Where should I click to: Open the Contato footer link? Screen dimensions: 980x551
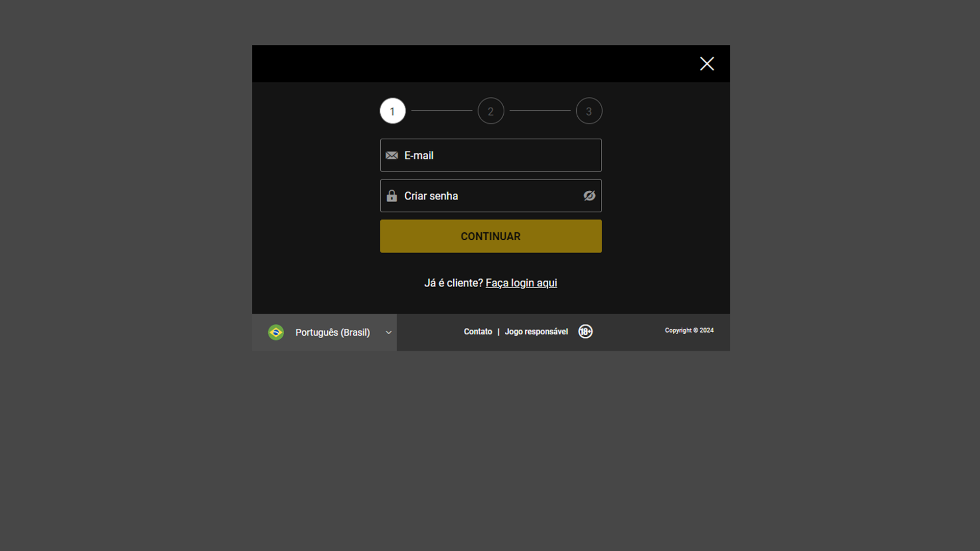point(478,332)
